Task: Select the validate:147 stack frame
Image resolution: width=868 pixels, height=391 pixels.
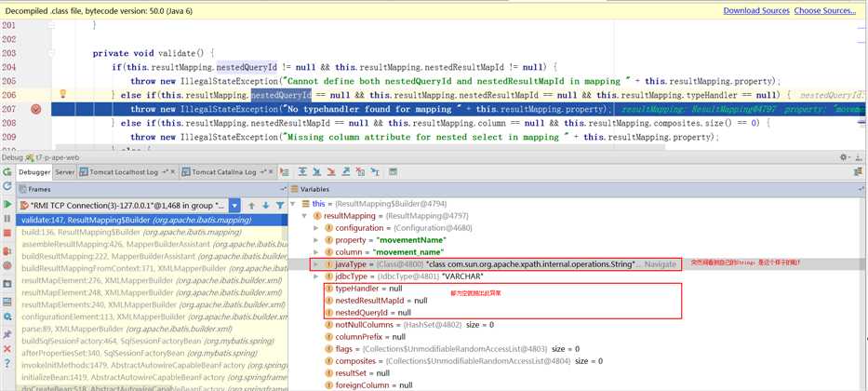Action: [x=152, y=220]
